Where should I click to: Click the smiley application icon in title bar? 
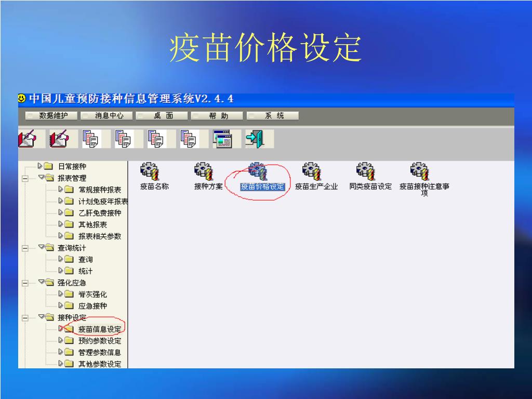click(22, 98)
